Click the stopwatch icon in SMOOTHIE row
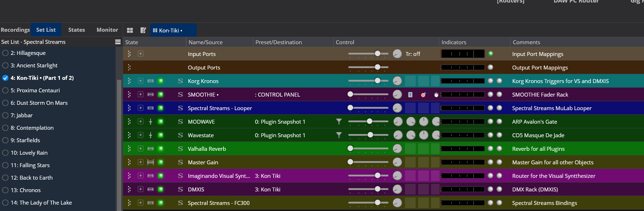The height and width of the screenshot is (211, 644). click(x=436, y=95)
